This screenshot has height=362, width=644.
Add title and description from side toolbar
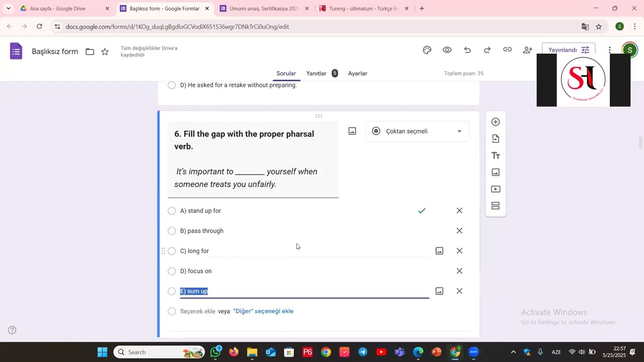[x=496, y=155]
